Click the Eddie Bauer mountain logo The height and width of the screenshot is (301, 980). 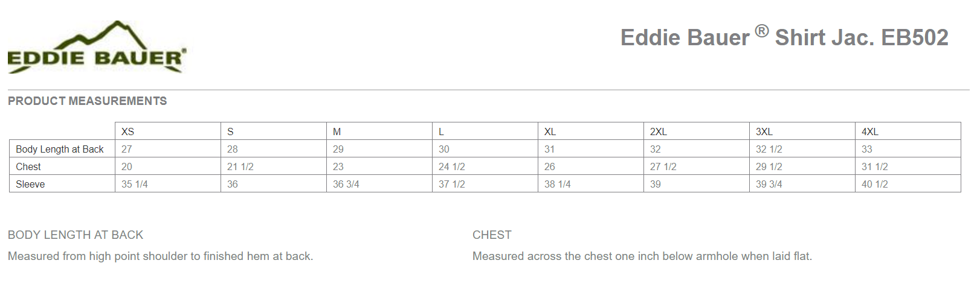point(97,47)
